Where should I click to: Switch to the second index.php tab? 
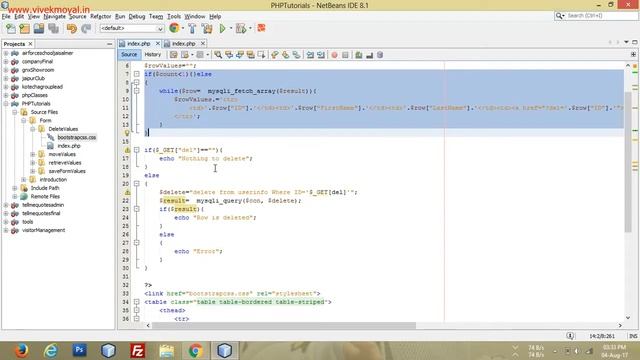tap(183, 43)
